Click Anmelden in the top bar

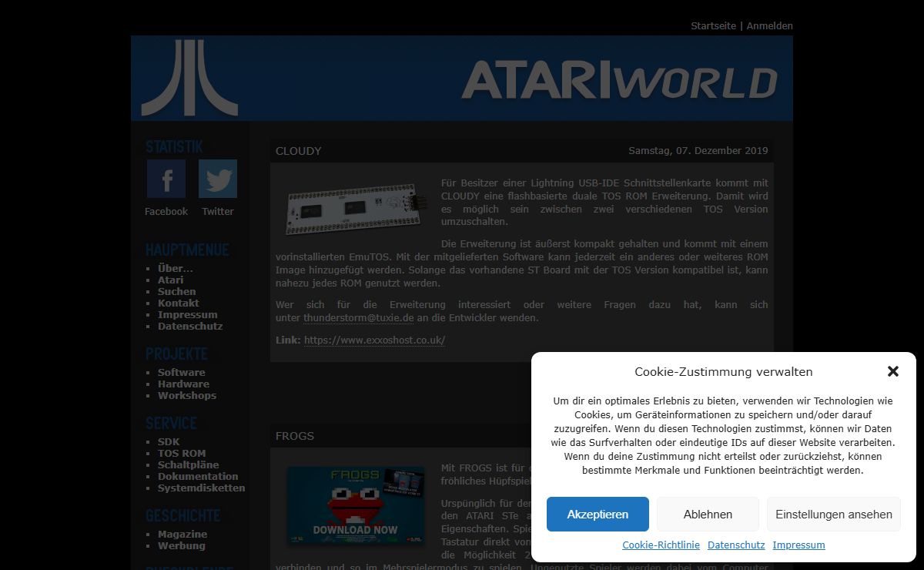(x=769, y=25)
